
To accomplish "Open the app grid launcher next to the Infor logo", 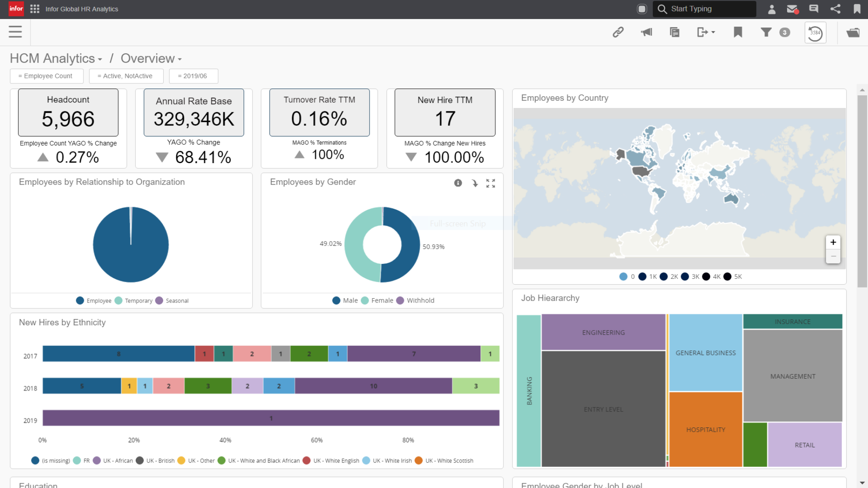I will tap(34, 9).
